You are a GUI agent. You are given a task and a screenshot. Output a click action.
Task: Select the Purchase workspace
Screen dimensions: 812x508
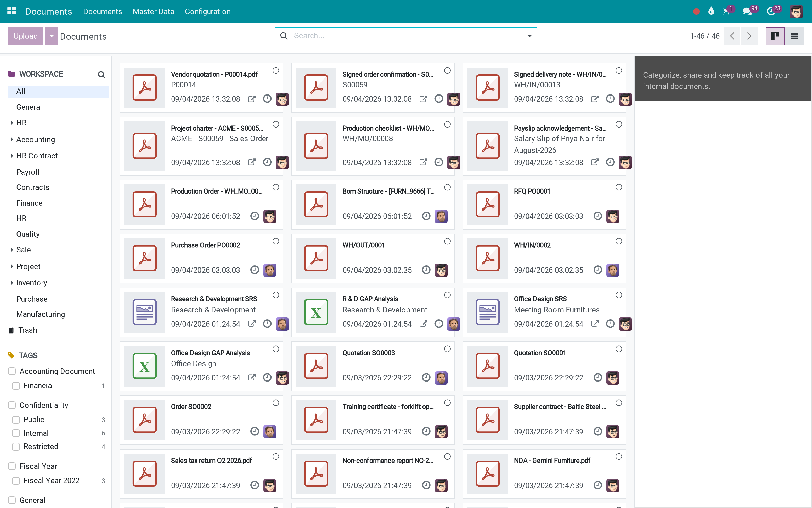pyautogui.click(x=32, y=299)
